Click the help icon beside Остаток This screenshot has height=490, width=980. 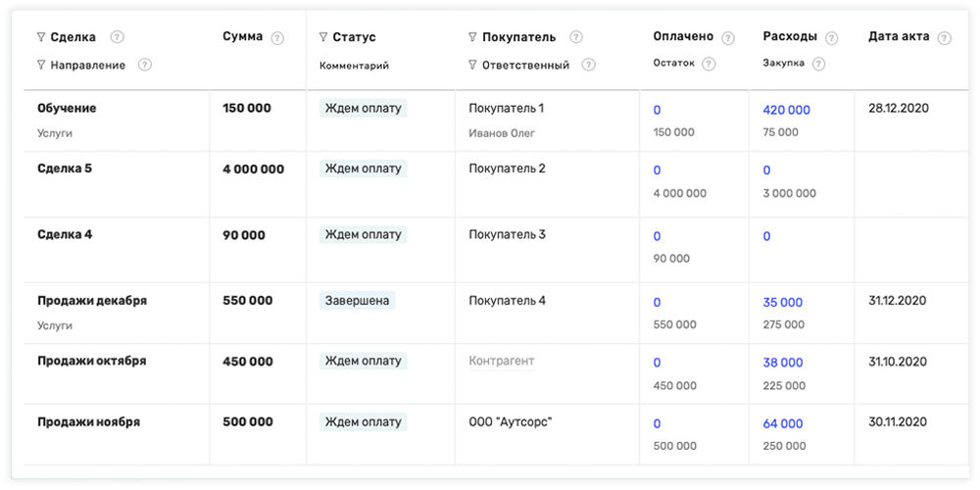[x=709, y=65]
